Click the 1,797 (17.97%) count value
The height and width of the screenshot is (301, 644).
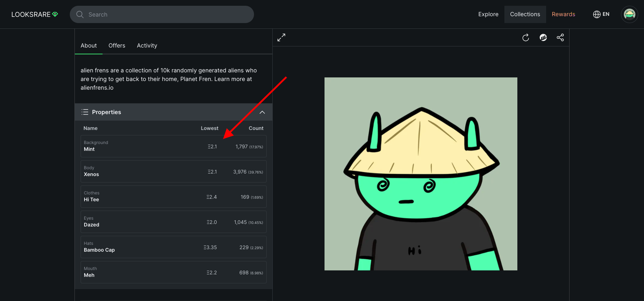coord(249,147)
